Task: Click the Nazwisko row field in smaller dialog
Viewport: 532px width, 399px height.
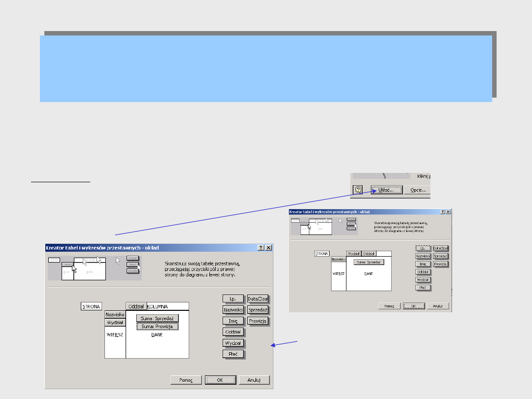Action: (337, 259)
